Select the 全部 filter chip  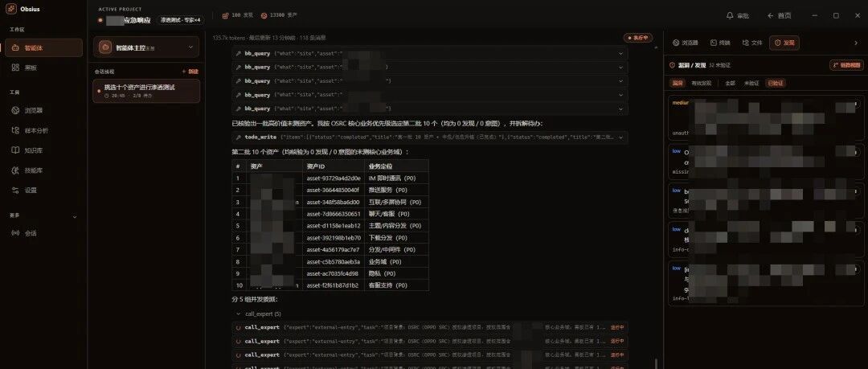coord(730,83)
